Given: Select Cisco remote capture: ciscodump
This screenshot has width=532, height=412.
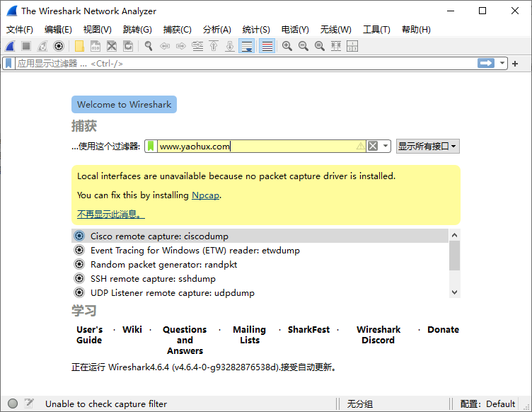Looking at the screenshot, I should tap(260, 236).
